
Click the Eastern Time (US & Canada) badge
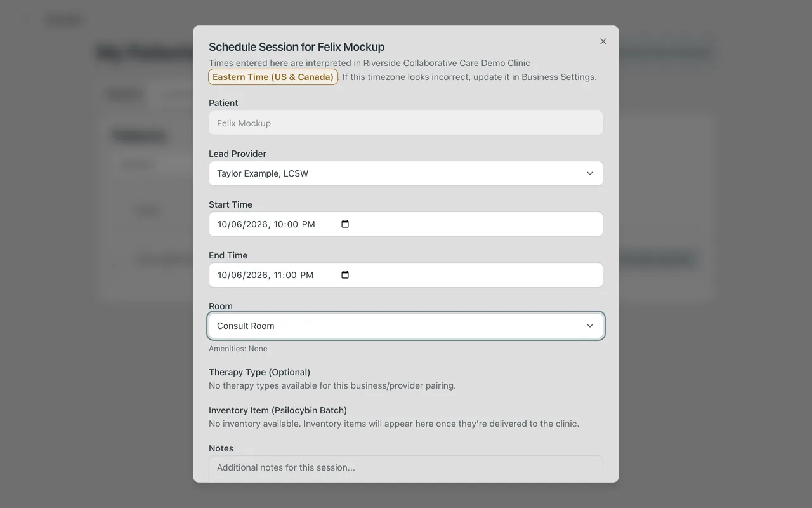tap(273, 77)
